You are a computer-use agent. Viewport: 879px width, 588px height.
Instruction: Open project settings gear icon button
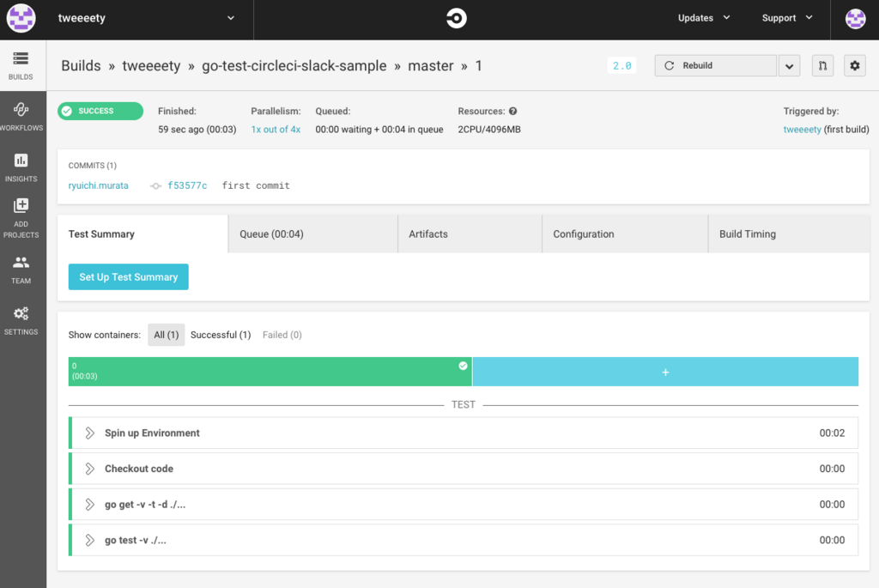(854, 65)
